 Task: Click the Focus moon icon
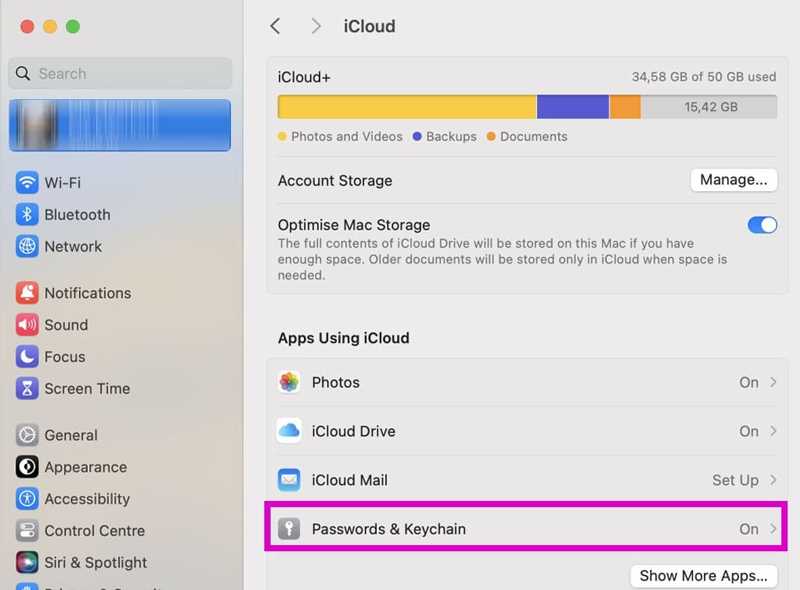(27, 356)
